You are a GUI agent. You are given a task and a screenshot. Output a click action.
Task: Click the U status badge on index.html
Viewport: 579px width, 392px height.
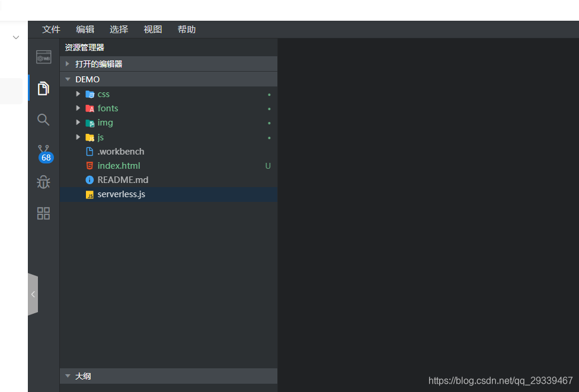click(x=268, y=166)
